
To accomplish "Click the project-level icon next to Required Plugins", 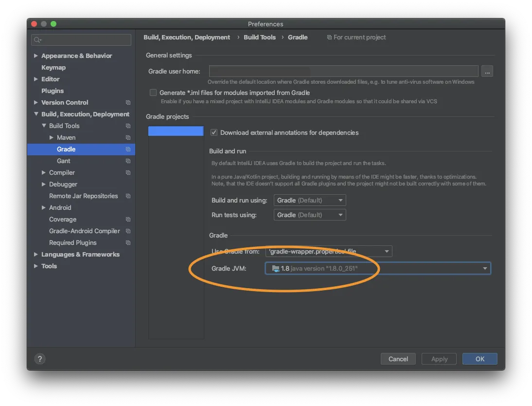I will tap(128, 243).
